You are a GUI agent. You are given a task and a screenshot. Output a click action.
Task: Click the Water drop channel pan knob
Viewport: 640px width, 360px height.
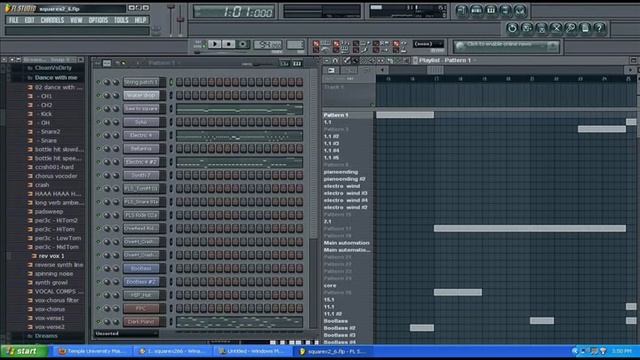(x=107, y=96)
